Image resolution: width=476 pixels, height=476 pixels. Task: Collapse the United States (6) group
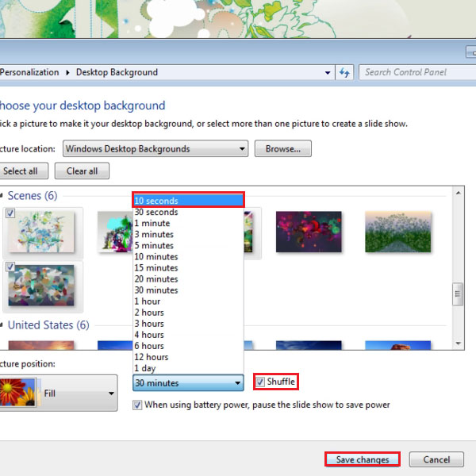point(2,325)
